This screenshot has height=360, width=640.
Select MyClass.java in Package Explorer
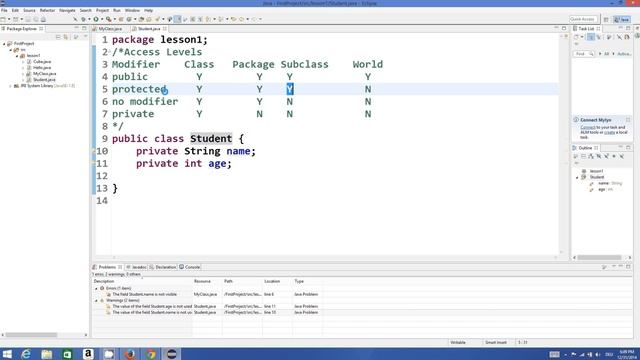44,74
